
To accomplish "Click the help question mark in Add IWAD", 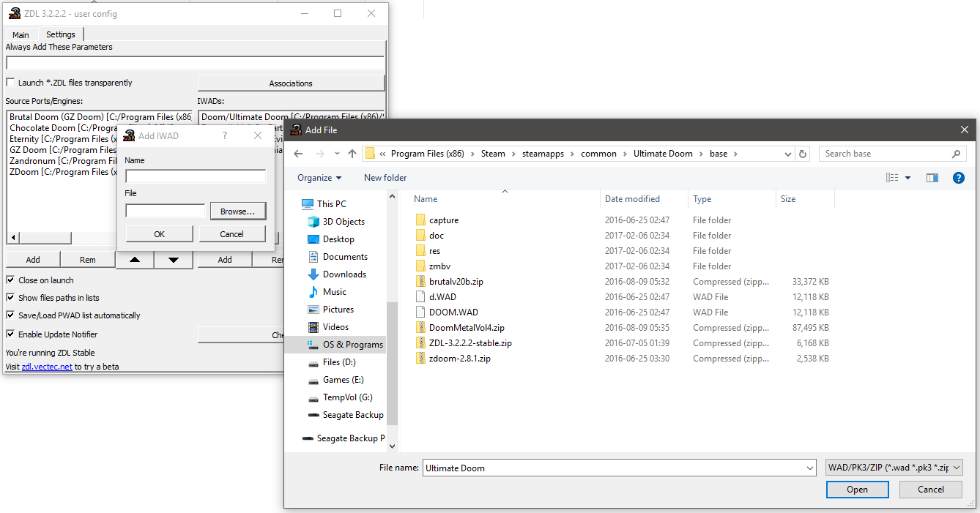I will click(x=225, y=135).
